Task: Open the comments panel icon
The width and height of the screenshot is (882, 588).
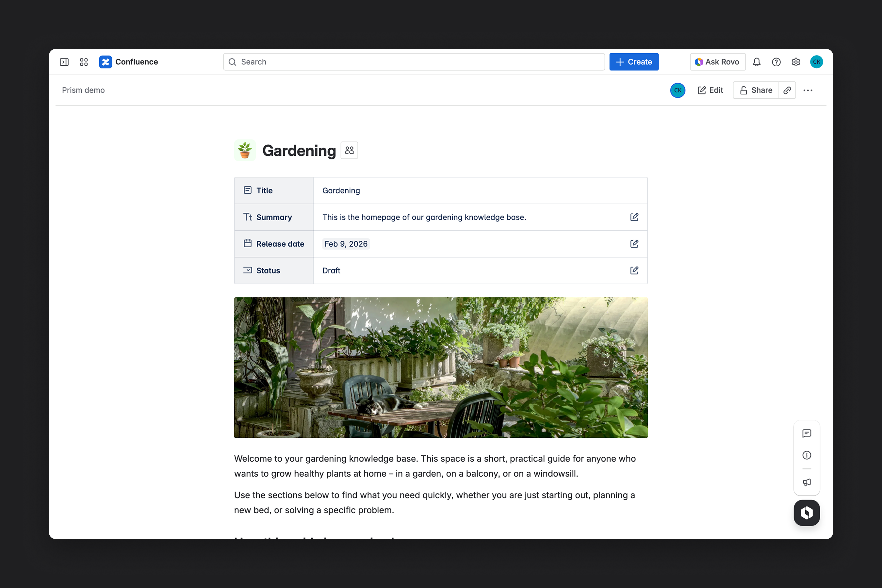Action: click(806, 433)
